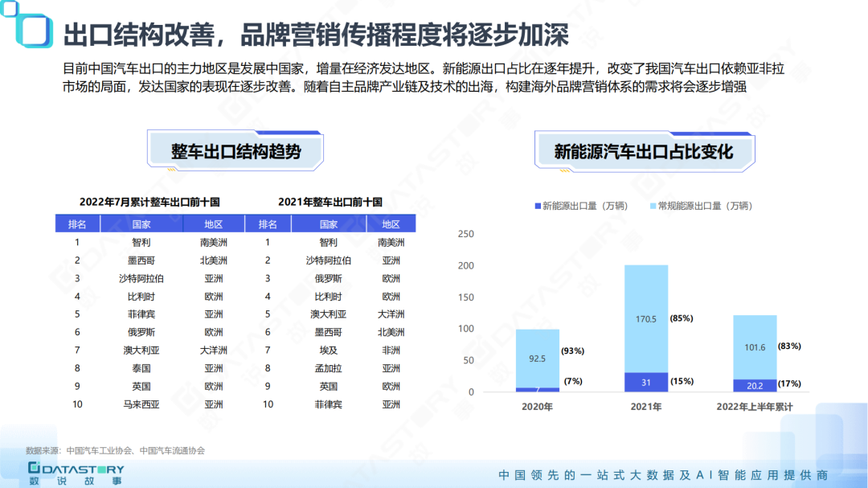Viewport: 868px width, 488px height.
Task: Click the 2021年 axis label
Action: click(x=646, y=407)
